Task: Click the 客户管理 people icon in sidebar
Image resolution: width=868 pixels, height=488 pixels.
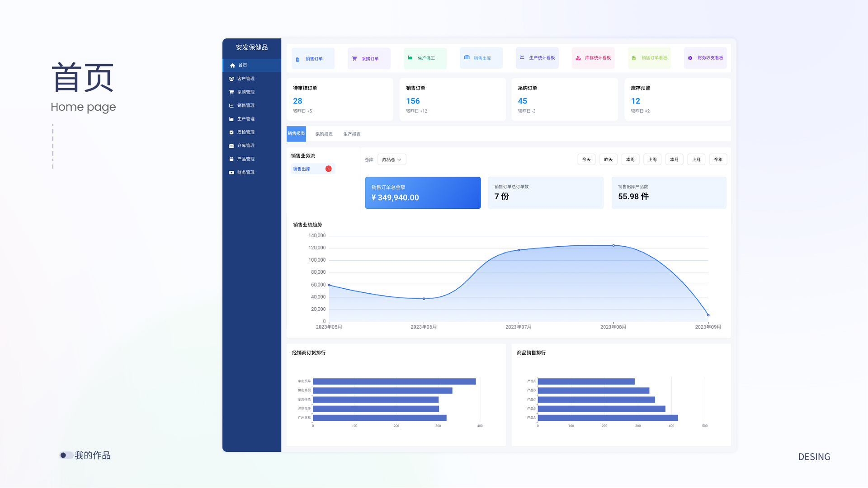Action: click(x=231, y=79)
